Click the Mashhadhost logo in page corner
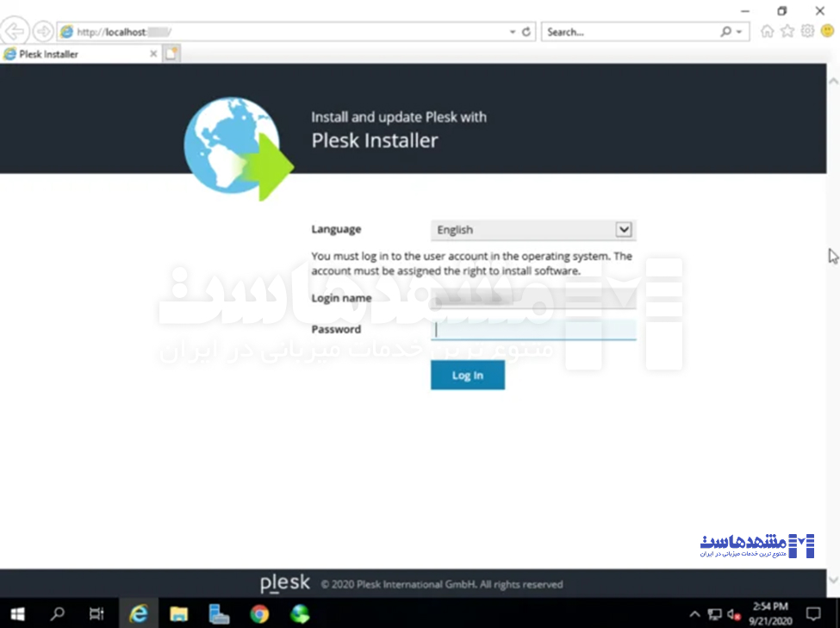The image size is (840, 628). pos(757,545)
